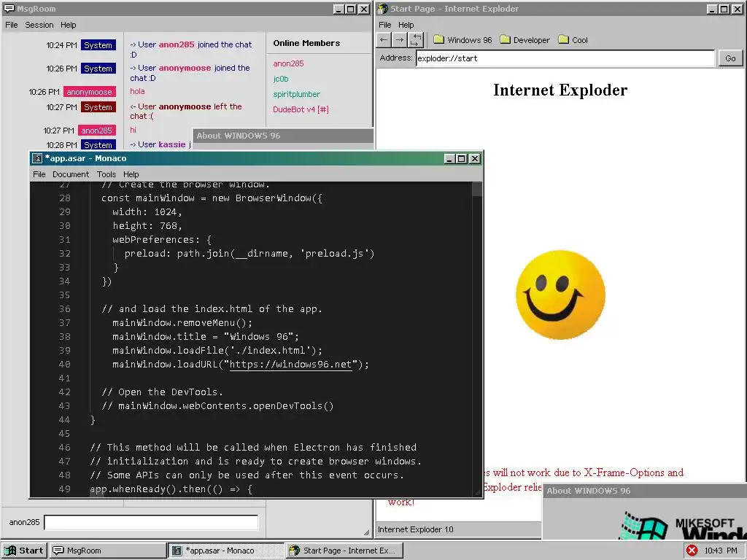Viewport: 747px width, 560px height.
Task: Click the anon285 username badge at 10:27 PM
Action: pyautogui.click(x=97, y=131)
